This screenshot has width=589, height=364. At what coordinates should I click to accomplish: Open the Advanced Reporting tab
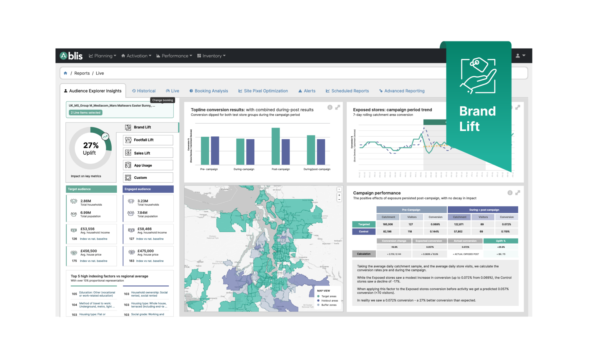[402, 91]
